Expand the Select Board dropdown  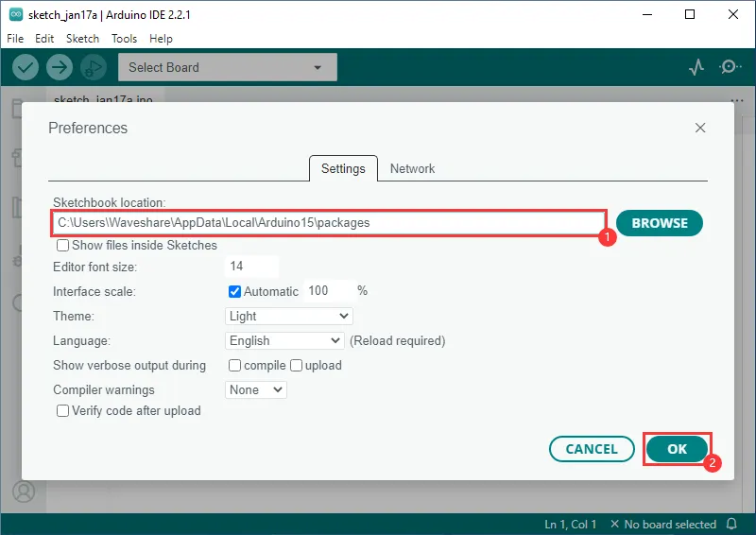[227, 67]
